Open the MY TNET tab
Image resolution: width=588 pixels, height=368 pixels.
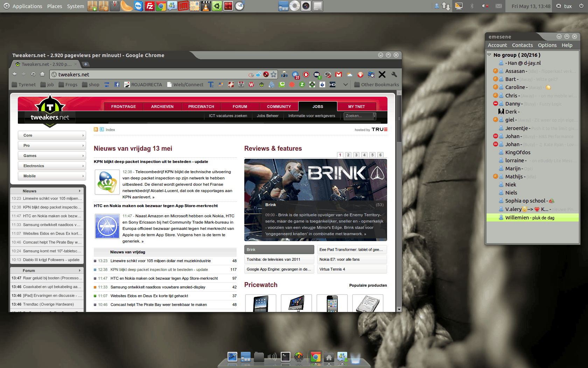tap(357, 107)
